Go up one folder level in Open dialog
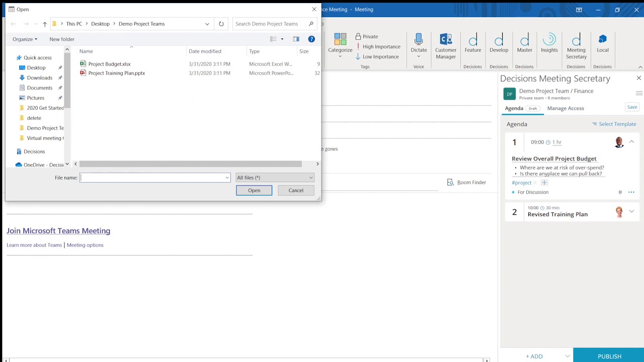The height and width of the screenshot is (362, 644). point(45,24)
